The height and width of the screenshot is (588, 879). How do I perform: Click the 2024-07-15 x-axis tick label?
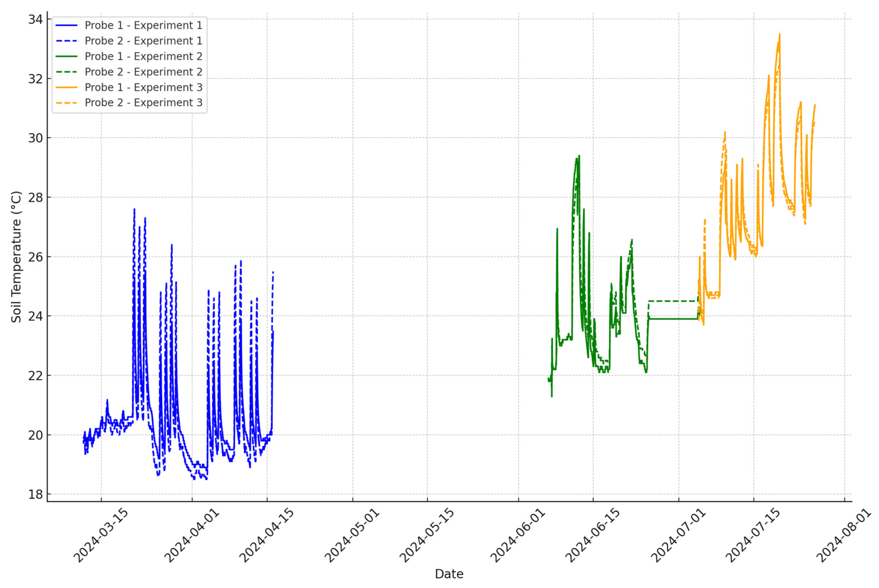(753, 535)
